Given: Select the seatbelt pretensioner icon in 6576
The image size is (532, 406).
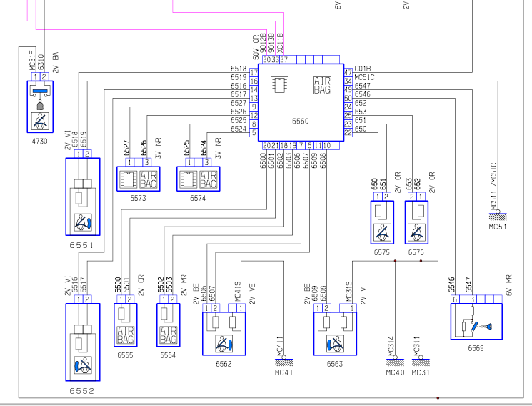Looking at the screenshot, I should 416,232.
